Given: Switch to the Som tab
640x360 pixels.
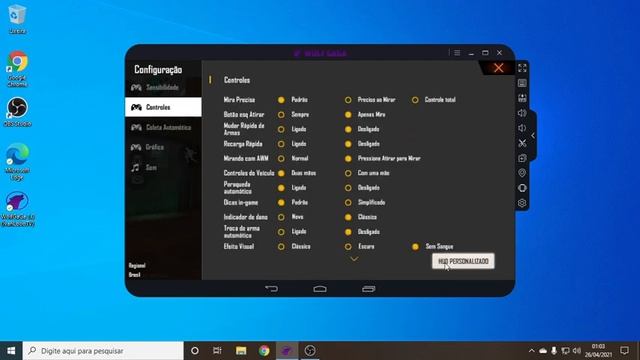Looking at the screenshot, I should 163,167.
